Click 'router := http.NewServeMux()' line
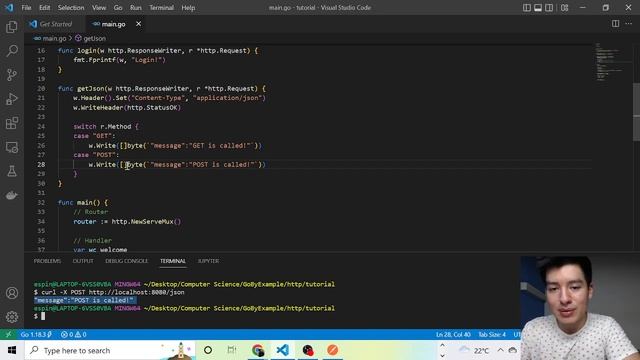 pos(127,222)
